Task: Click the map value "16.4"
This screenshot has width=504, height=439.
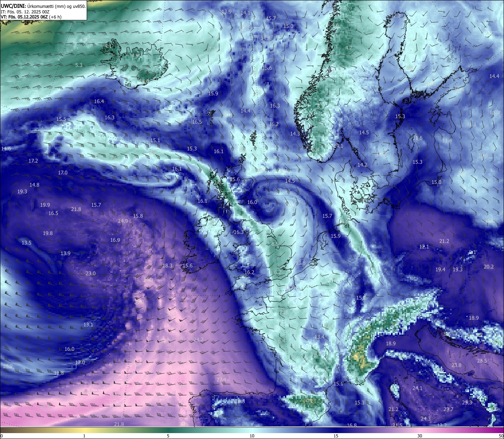Action: click(x=99, y=101)
